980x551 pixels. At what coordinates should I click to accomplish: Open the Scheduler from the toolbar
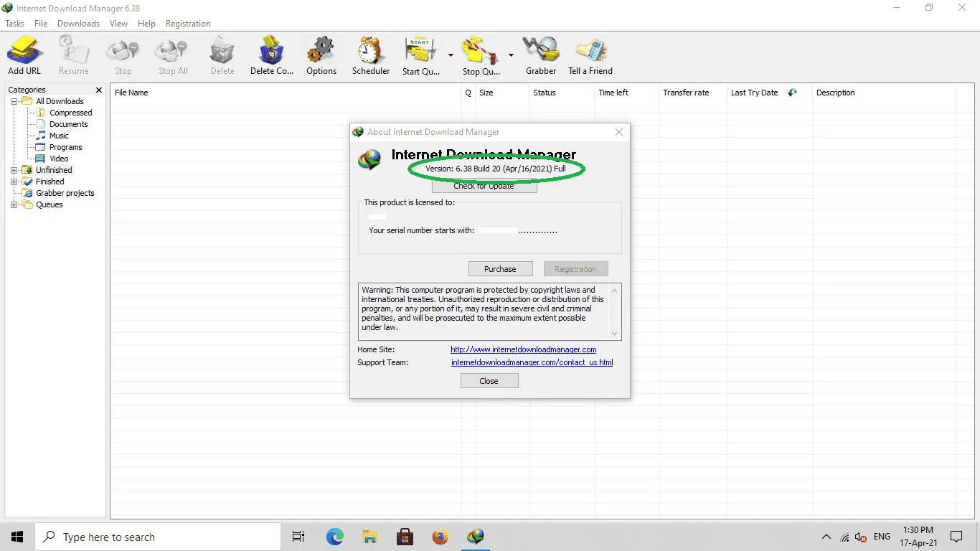[x=371, y=56]
